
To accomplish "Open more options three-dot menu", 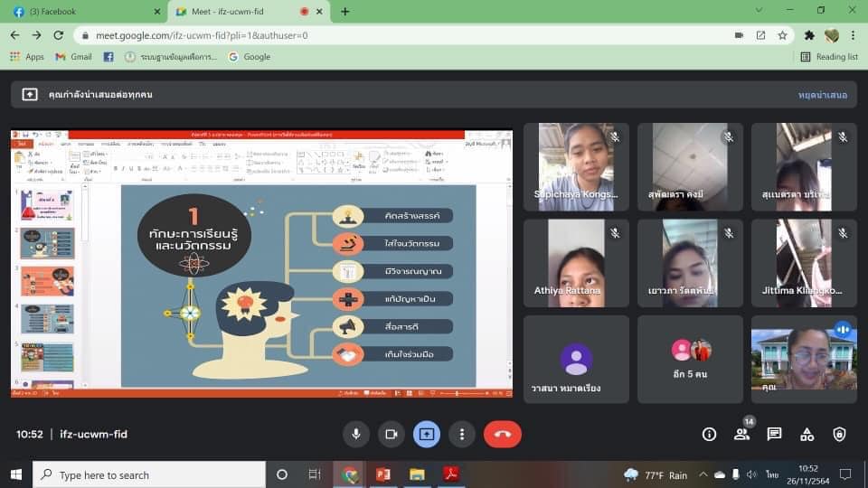I will pyautogui.click(x=462, y=434).
